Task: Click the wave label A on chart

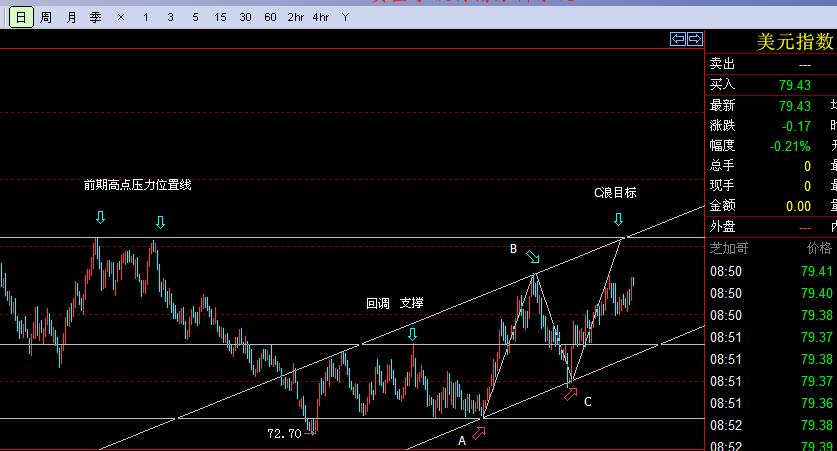Action: click(462, 441)
